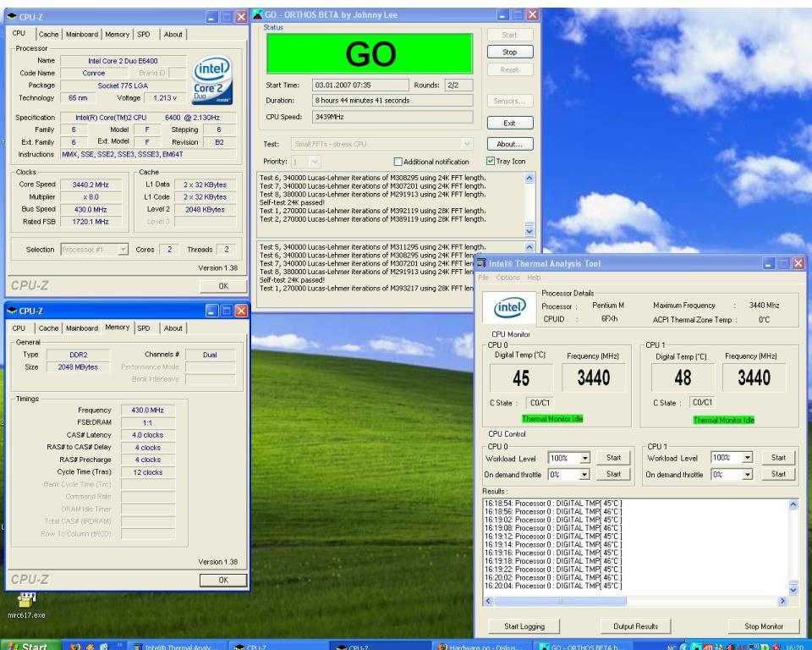Open the Options menu in Thermal Analysis Tool
The width and height of the screenshot is (812, 650).
pyautogui.click(x=508, y=278)
